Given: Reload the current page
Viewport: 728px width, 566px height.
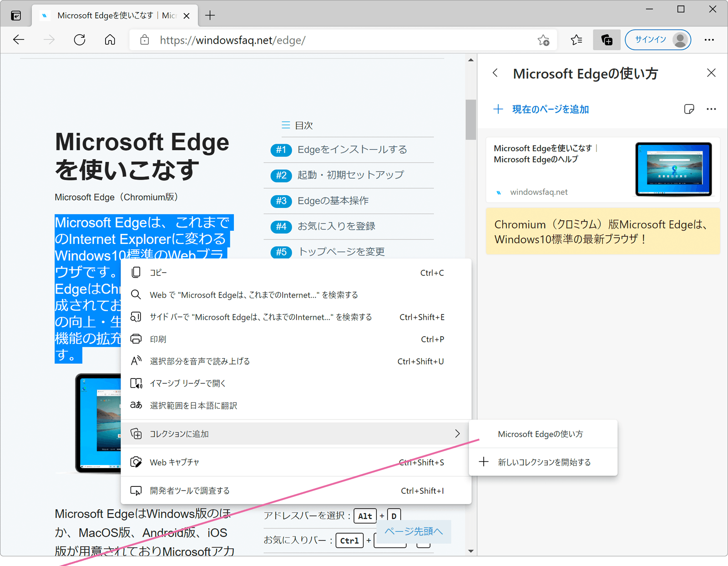Looking at the screenshot, I should coord(80,40).
